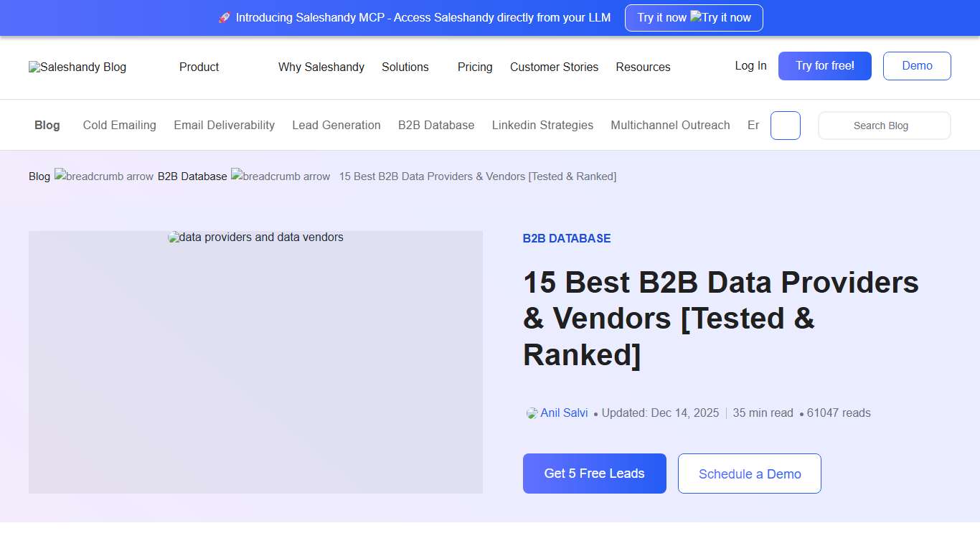This screenshot has width=980, height=551.
Task: Open the Product dropdown menu
Action: (x=199, y=67)
